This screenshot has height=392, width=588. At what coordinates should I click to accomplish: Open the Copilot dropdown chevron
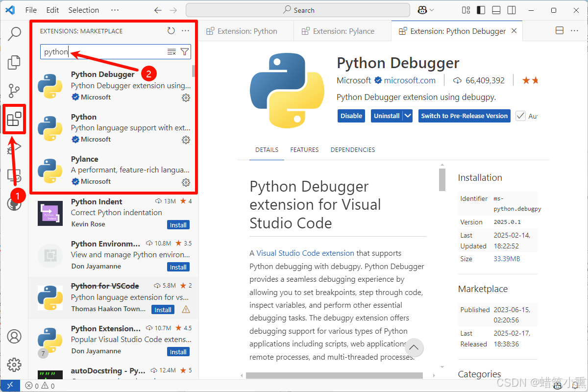(x=432, y=10)
